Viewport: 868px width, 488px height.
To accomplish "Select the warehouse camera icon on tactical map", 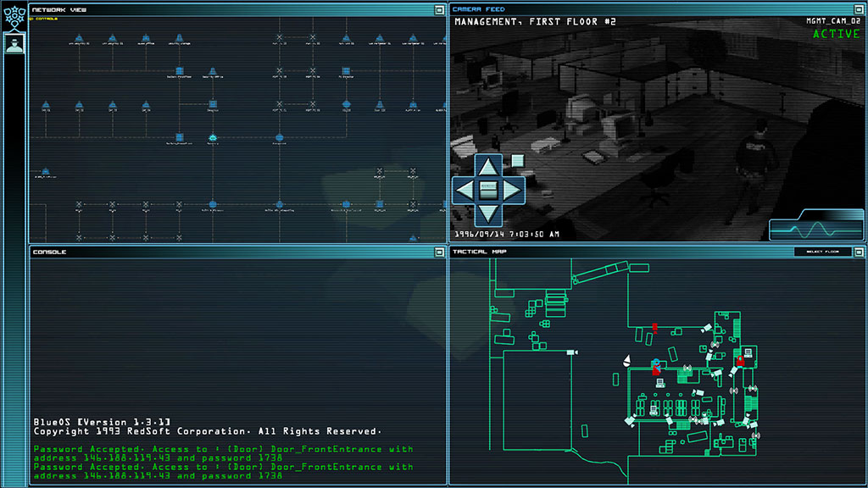I will coord(572,352).
